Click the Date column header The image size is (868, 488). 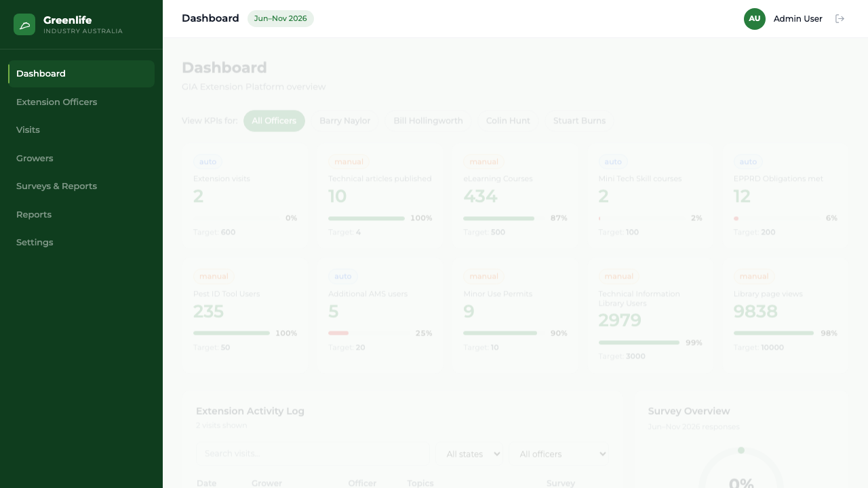click(207, 483)
